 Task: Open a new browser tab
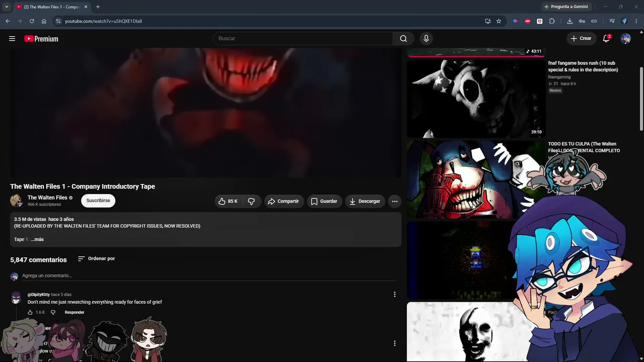tap(98, 7)
